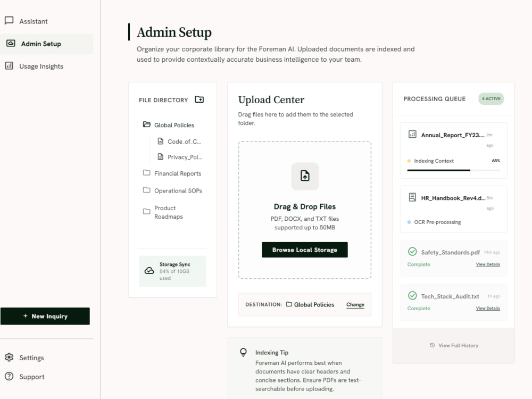View Details for Safety_Standards.pdf

coord(487,264)
